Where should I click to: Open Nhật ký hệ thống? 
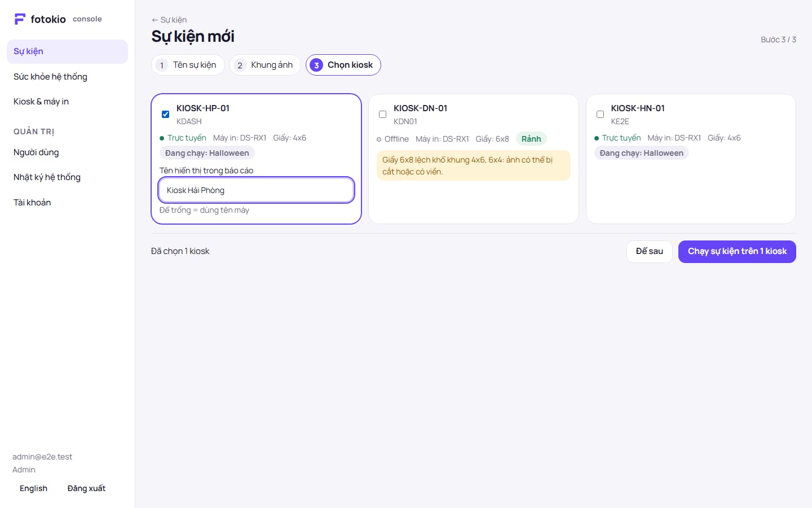click(x=67, y=177)
